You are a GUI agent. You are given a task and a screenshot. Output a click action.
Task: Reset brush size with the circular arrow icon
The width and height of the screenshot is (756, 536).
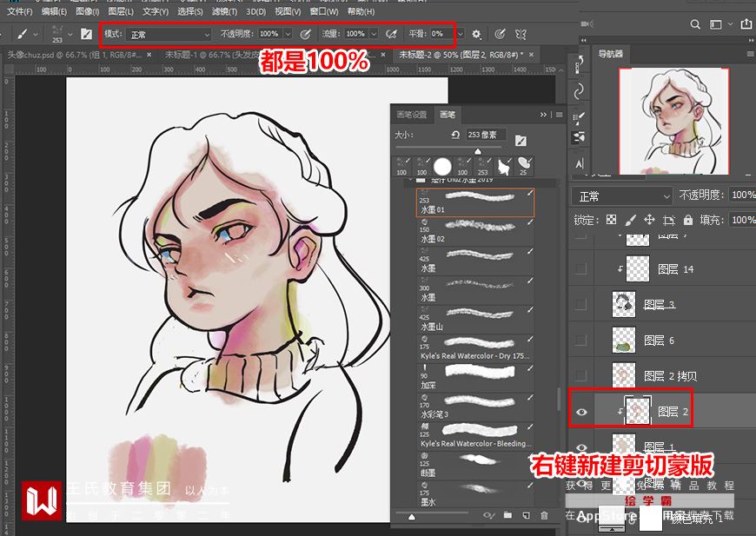pos(455,135)
